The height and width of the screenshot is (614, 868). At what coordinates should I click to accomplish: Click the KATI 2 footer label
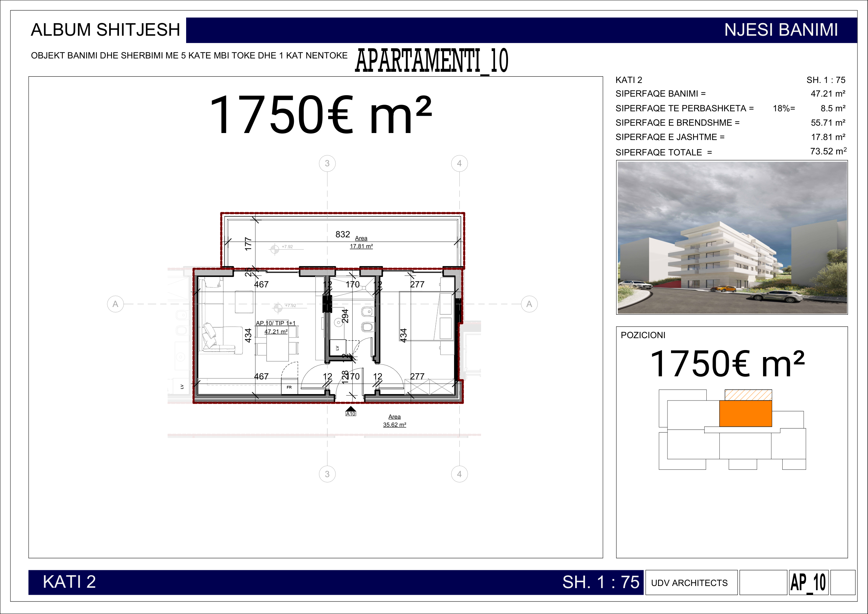[69, 582]
